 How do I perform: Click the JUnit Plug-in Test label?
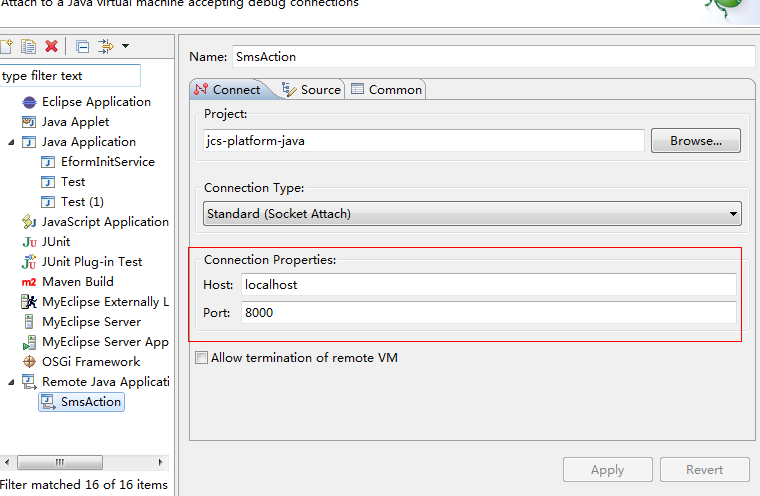click(x=92, y=262)
